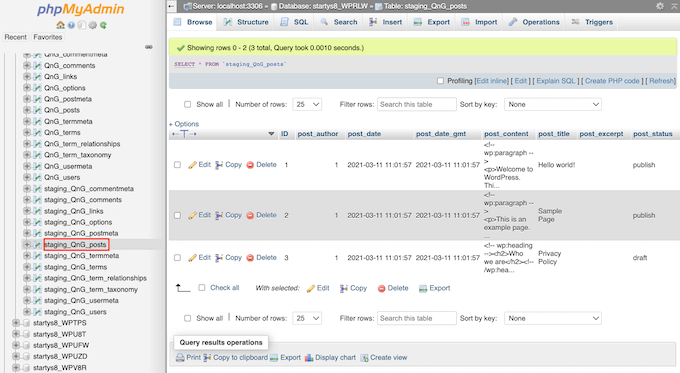Viewport: 680px width, 373px height.
Task: Click Copy icon for Sample Page row
Action: pyautogui.click(x=219, y=215)
